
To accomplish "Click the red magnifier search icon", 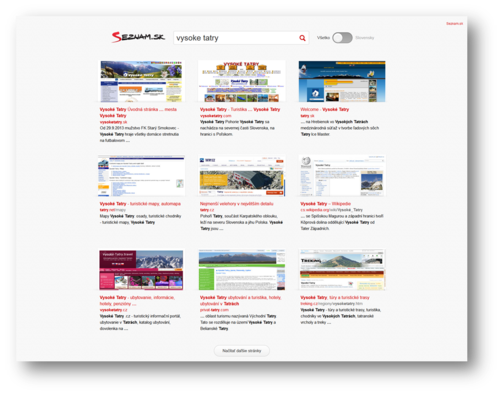I will (302, 38).
